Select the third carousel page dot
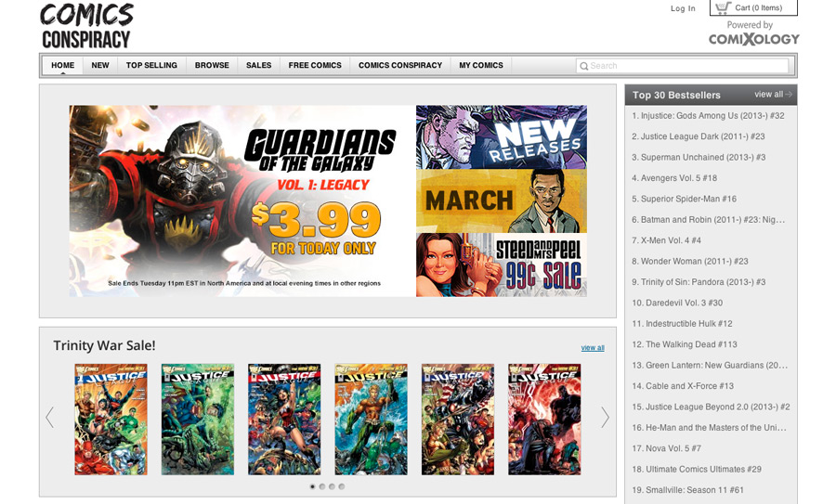The image size is (836, 504). pyautogui.click(x=332, y=486)
